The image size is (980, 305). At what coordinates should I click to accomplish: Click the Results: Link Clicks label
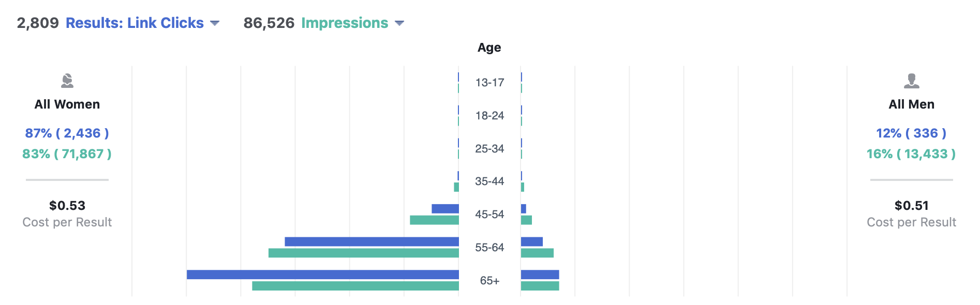[x=135, y=23]
